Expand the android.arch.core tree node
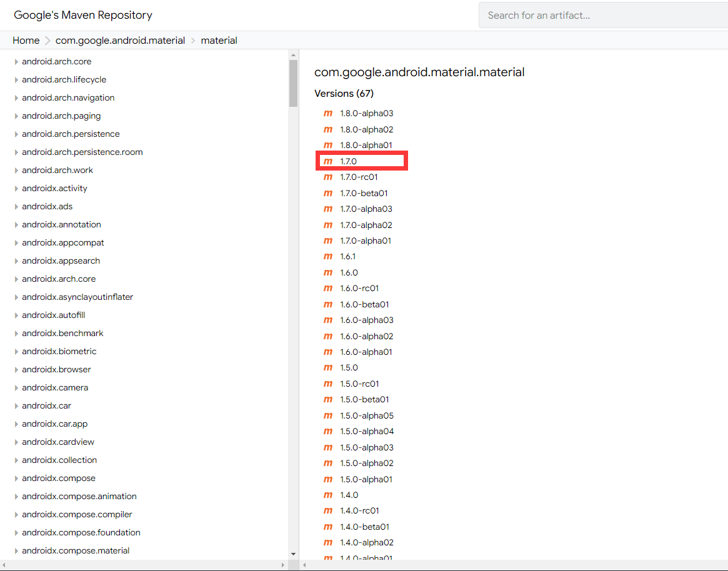This screenshot has width=728, height=571. 16,62
